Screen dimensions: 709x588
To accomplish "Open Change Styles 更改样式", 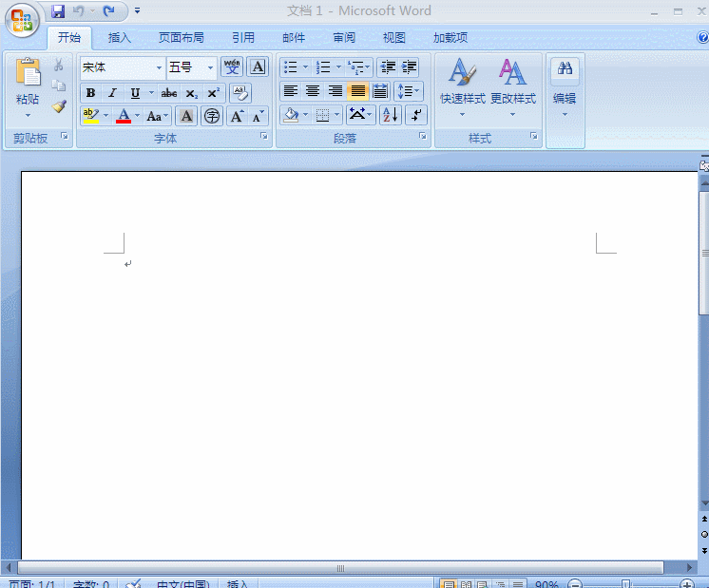I will coord(513,87).
